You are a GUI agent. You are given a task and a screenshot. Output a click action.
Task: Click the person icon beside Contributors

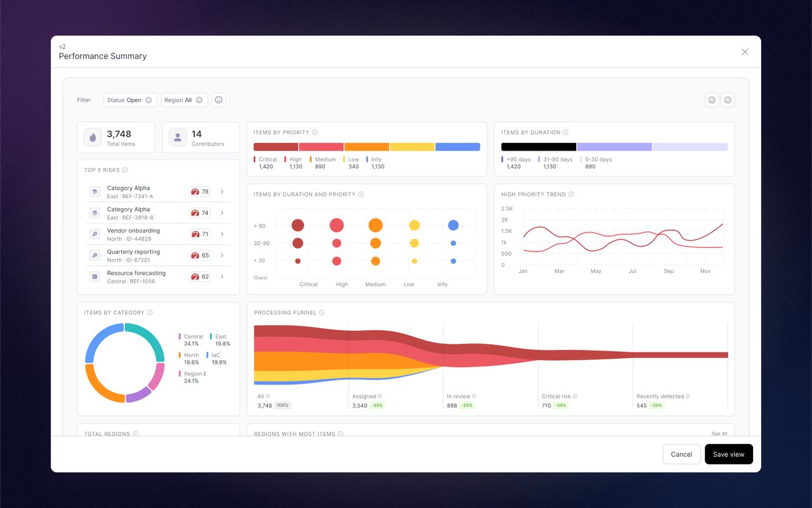click(x=178, y=137)
